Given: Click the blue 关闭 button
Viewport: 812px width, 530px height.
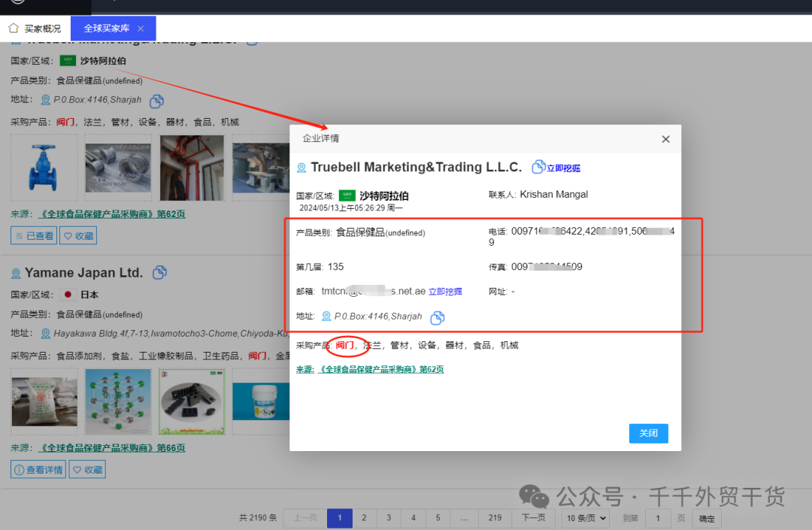Looking at the screenshot, I should [x=648, y=434].
